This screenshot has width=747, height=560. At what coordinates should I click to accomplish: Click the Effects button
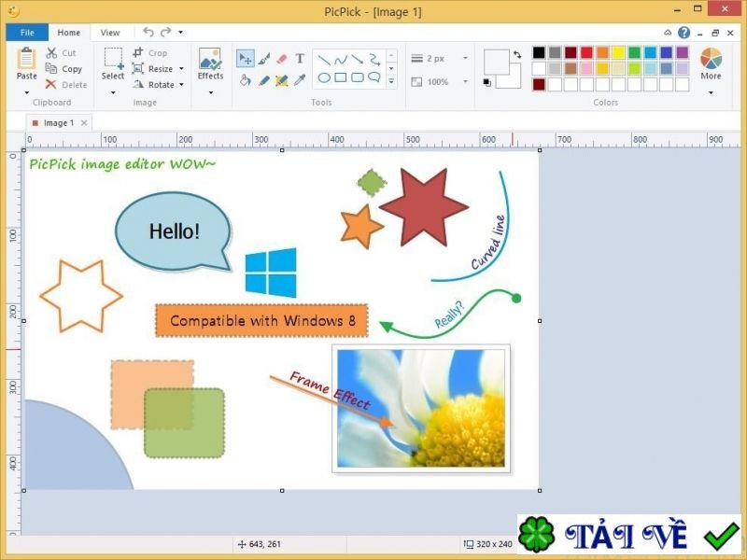coord(210,64)
